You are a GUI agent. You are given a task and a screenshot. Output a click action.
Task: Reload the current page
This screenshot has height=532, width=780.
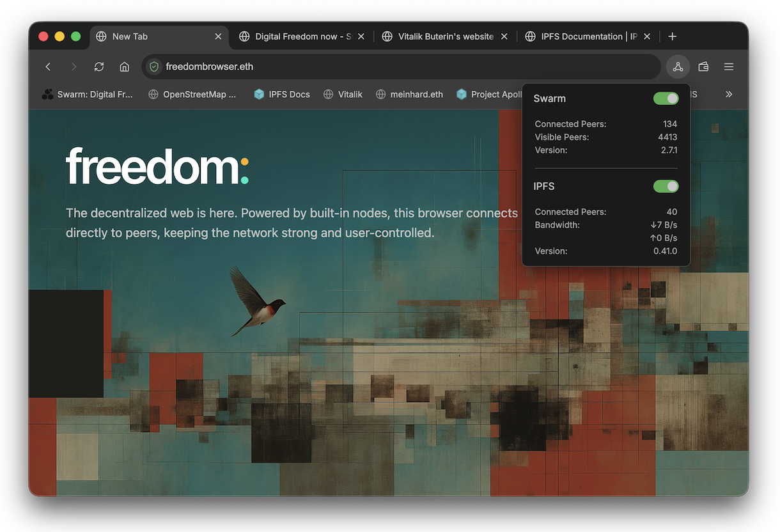click(x=99, y=66)
